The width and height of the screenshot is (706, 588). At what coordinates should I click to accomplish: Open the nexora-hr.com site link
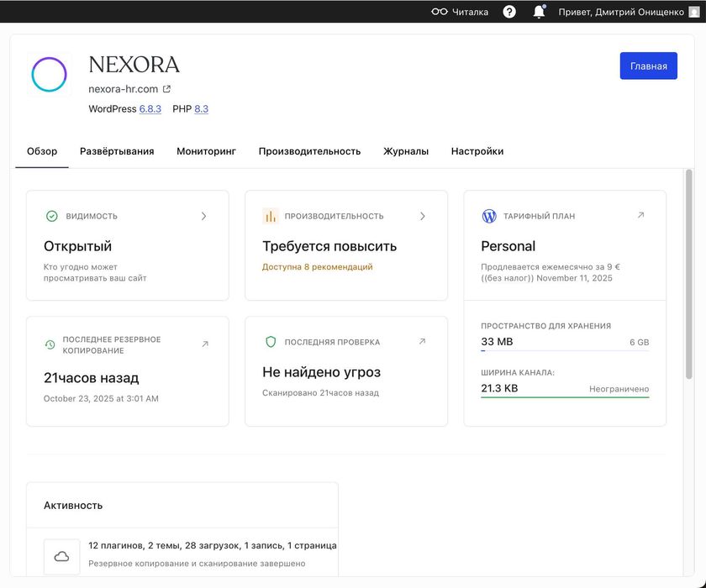[124, 89]
